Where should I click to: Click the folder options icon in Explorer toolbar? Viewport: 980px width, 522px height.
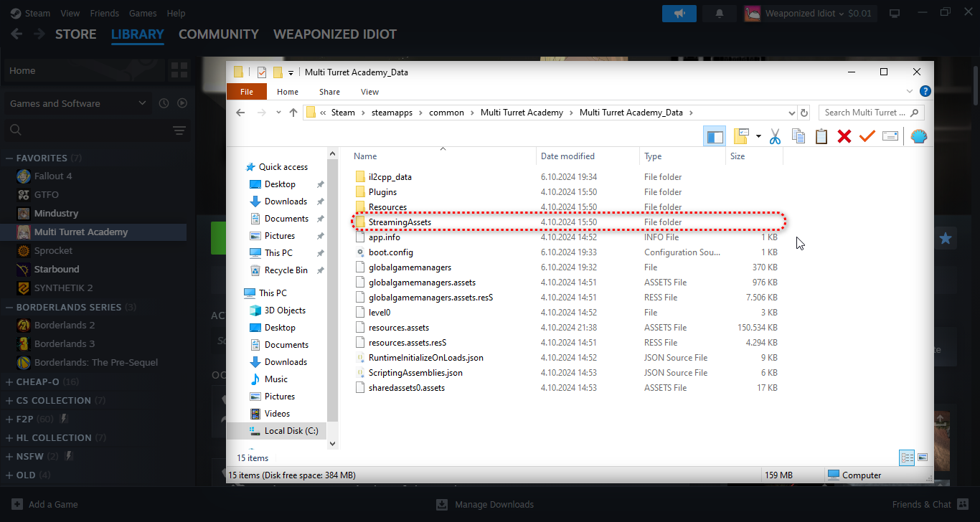(x=741, y=136)
